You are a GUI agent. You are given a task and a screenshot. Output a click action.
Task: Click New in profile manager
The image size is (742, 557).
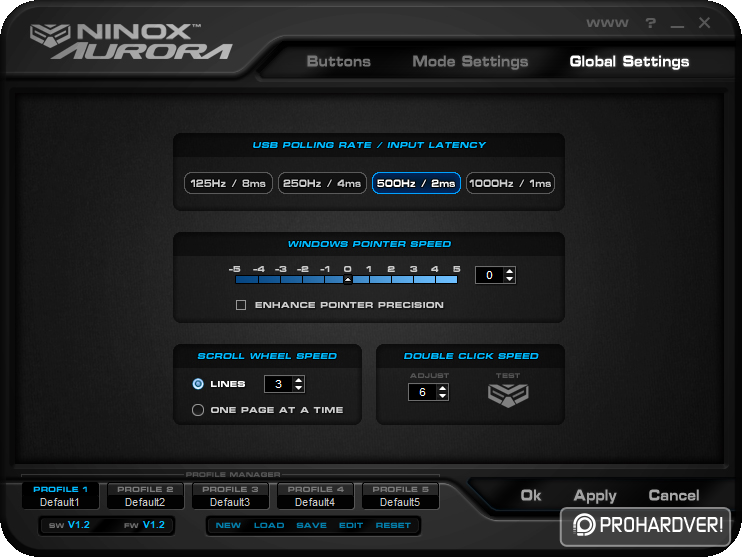coord(228,525)
